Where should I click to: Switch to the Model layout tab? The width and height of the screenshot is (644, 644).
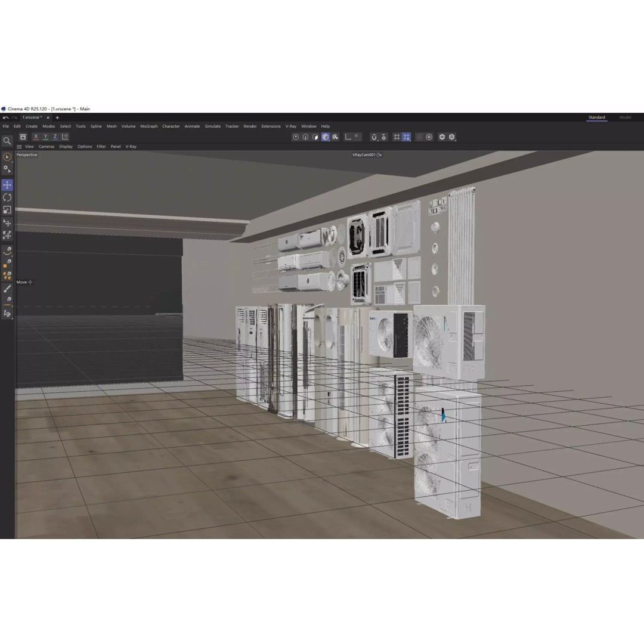click(625, 117)
